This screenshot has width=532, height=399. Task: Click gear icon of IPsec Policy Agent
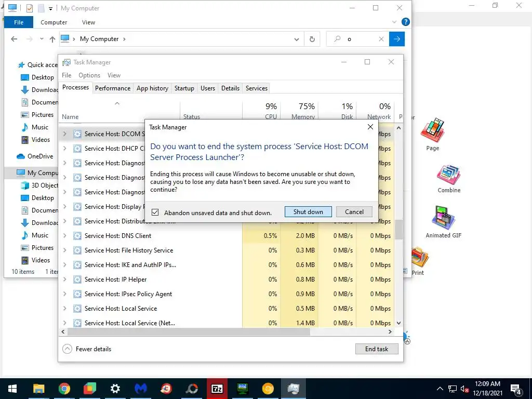pyautogui.click(x=77, y=294)
